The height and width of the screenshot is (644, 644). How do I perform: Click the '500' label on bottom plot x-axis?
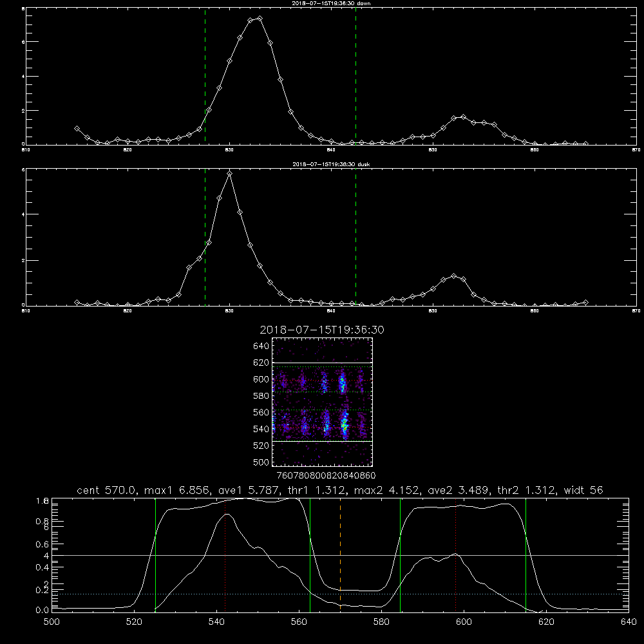pos(52,621)
